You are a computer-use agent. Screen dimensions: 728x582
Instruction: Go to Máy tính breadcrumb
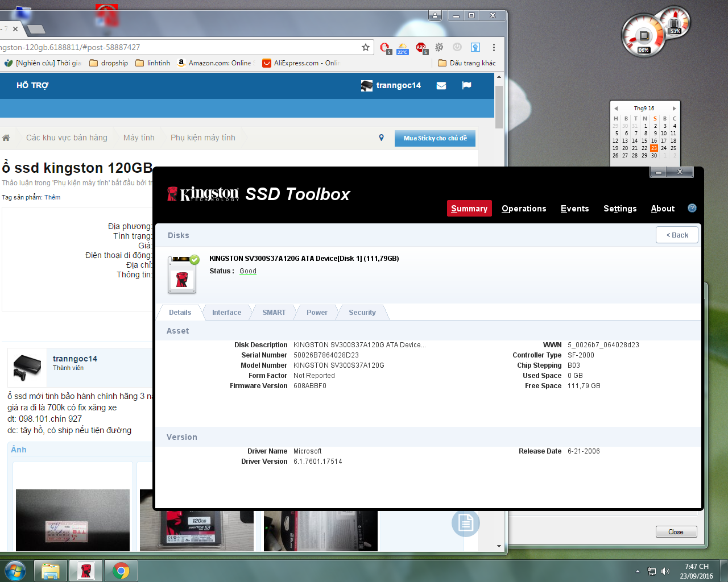(139, 138)
